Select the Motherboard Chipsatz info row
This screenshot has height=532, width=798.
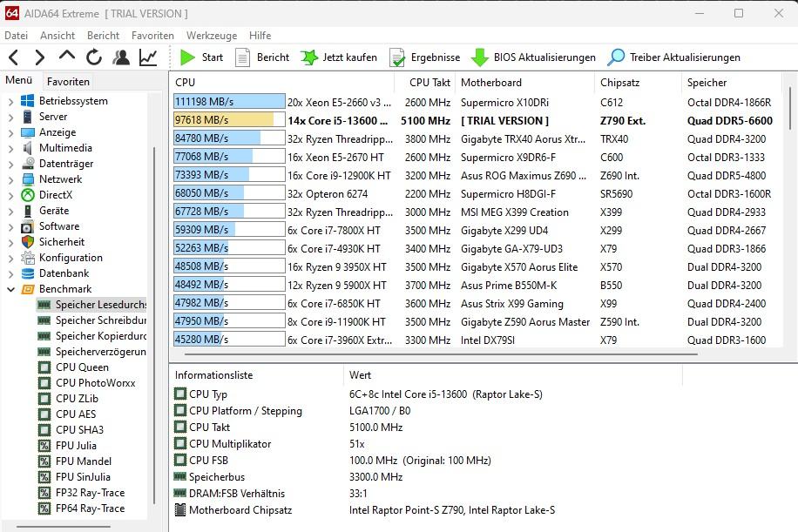click(x=427, y=510)
